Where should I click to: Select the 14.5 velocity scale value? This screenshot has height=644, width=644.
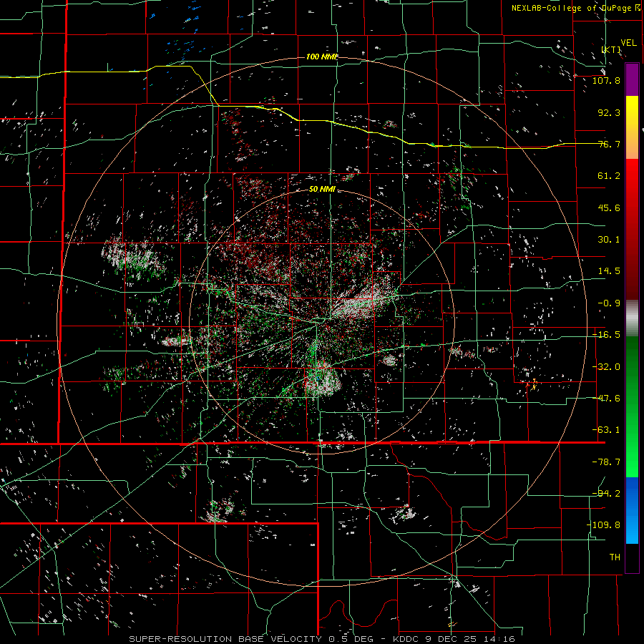[x=609, y=271]
